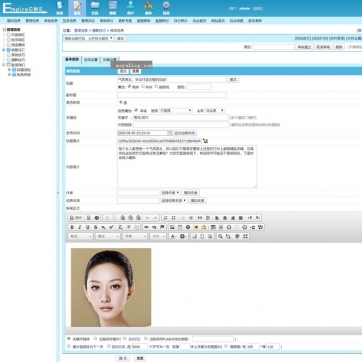Insert a special character (Ω icon)
Image resolution: width=362 pixels, height=362 pixels.
[229, 227]
